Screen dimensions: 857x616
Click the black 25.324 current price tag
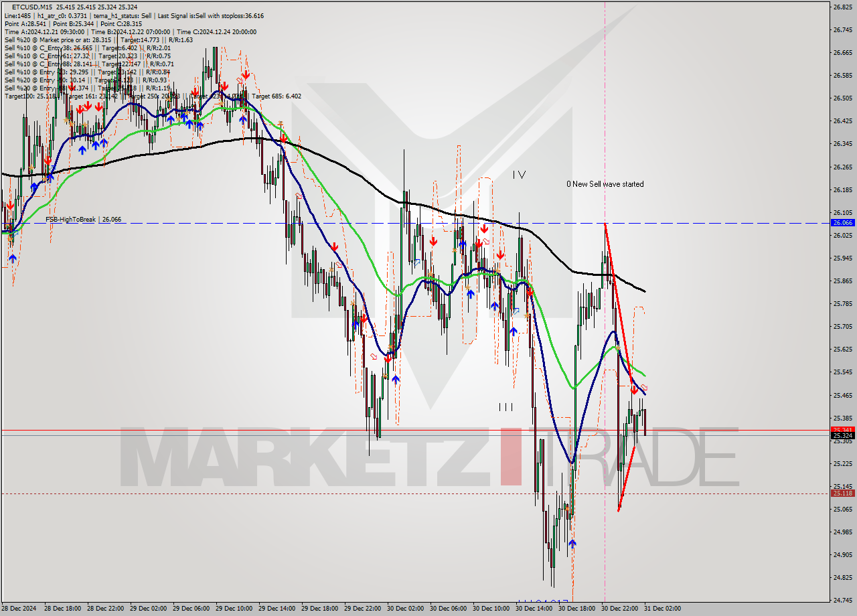[x=842, y=436]
